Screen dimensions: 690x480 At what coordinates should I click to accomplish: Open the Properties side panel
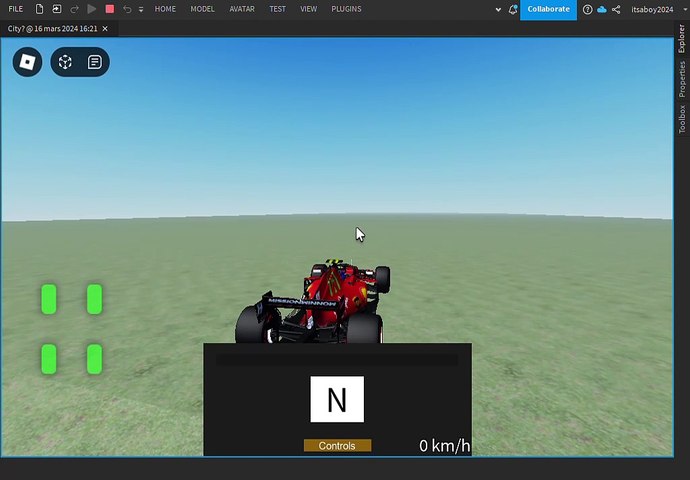[x=682, y=79]
